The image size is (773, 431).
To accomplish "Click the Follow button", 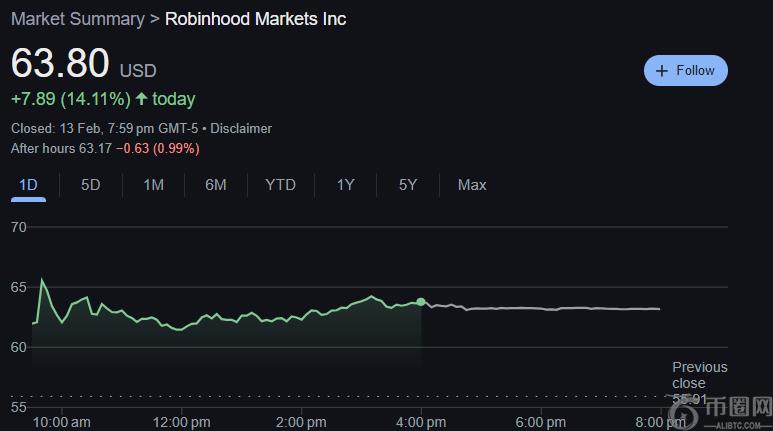I will pos(686,71).
